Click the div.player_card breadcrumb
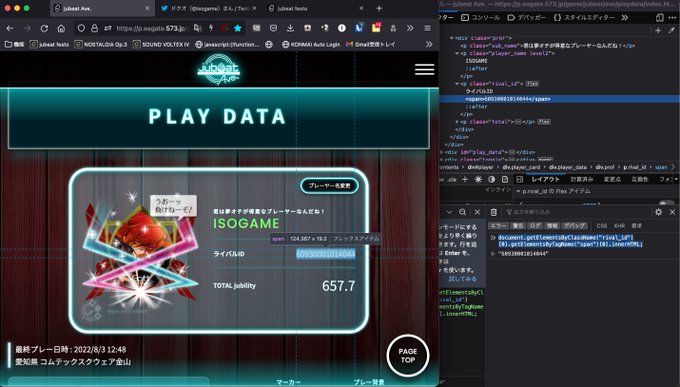The image size is (680, 387). (521, 167)
